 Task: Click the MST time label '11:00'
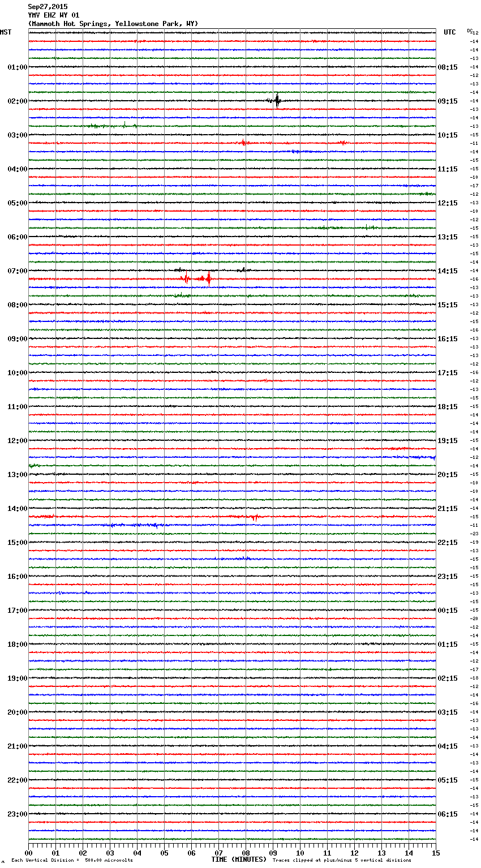tap(17, 407)
